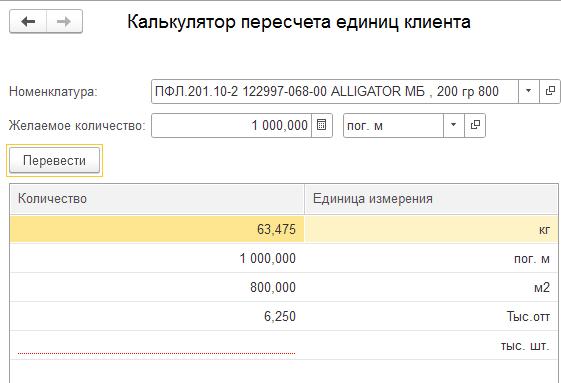Select the 800,000 quantity cell
561x383 pixels.
157,287
